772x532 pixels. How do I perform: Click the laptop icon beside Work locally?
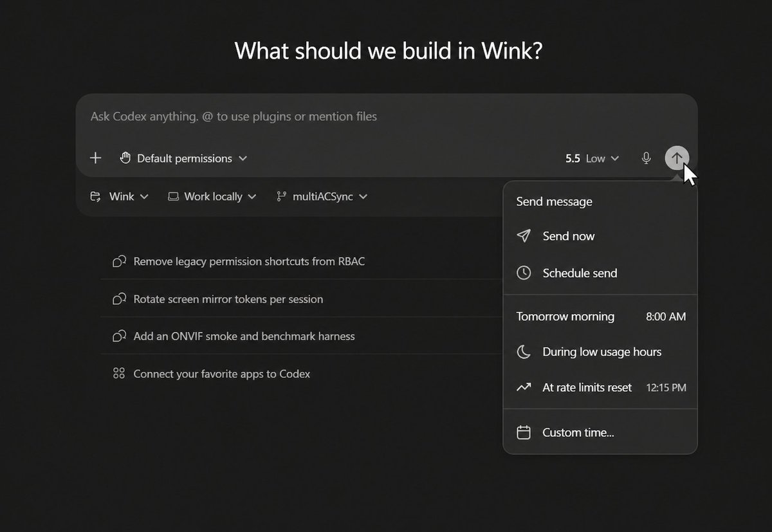[x=173, y=197]
